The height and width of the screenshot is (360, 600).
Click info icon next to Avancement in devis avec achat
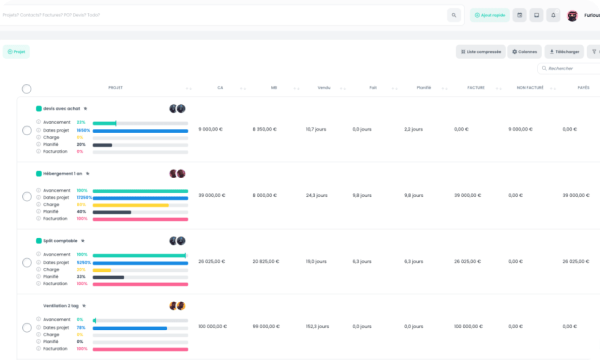click(38, 122)
